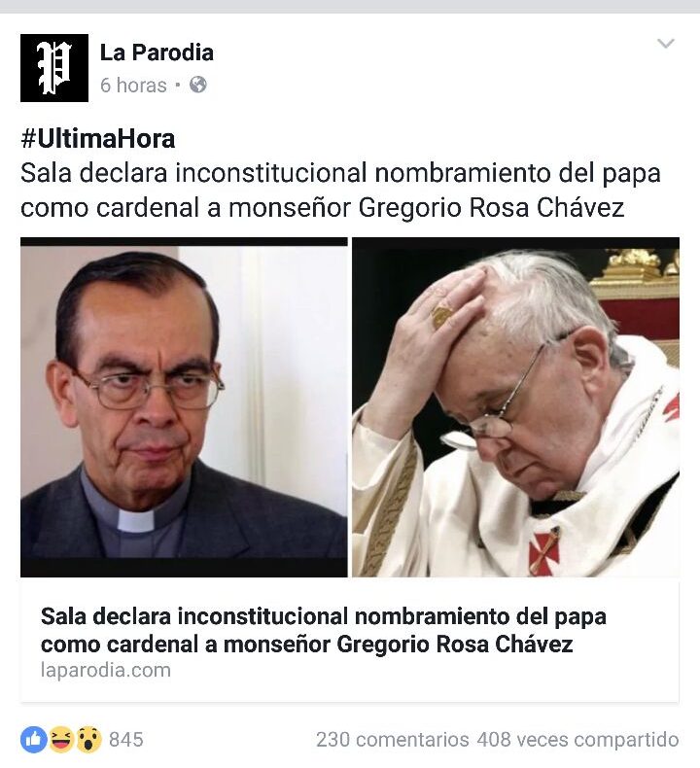
Task: Open the 408 veces compartido link
Action: pos(578,740)
